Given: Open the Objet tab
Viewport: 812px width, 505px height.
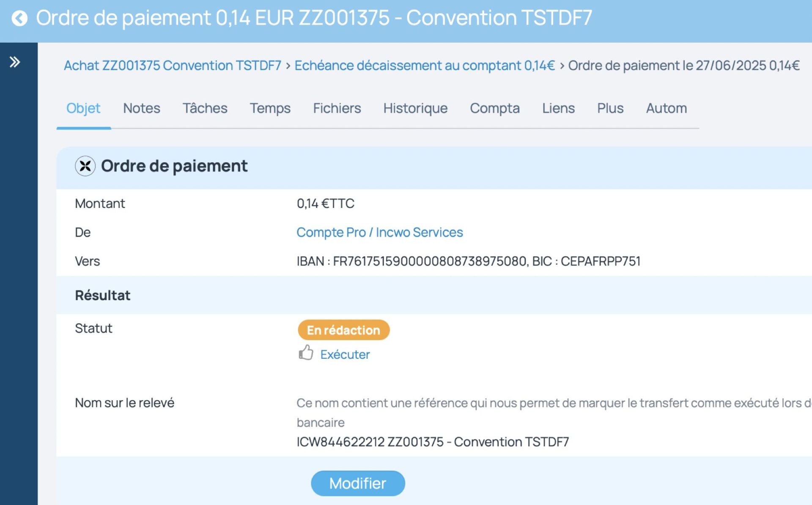Looking at the screenshot, I should (83, 108).
